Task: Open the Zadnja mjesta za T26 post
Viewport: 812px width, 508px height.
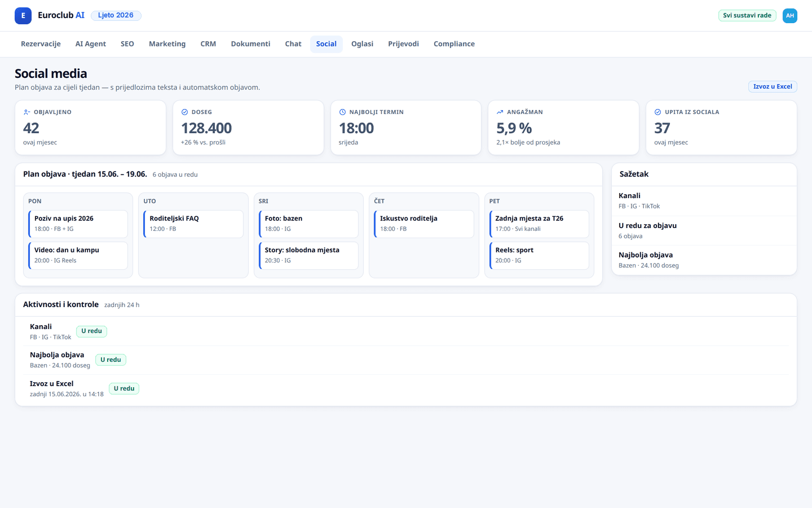Action: click(x=539, y=224)
